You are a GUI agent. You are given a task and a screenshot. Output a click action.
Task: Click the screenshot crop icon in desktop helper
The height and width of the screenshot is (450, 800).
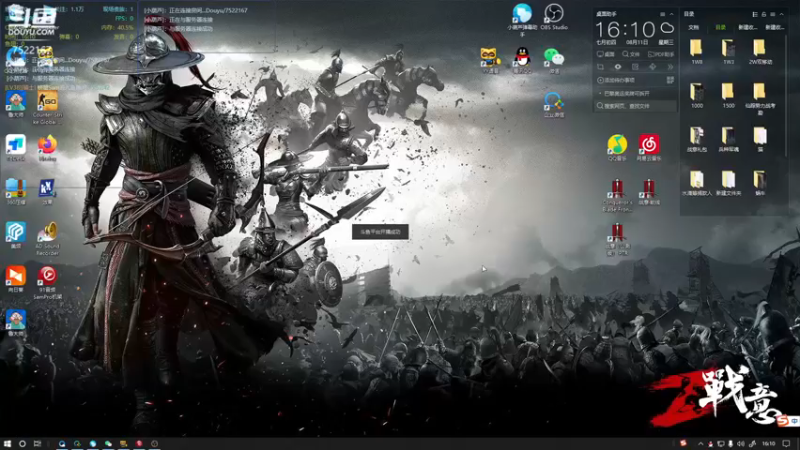click(601, 67)
